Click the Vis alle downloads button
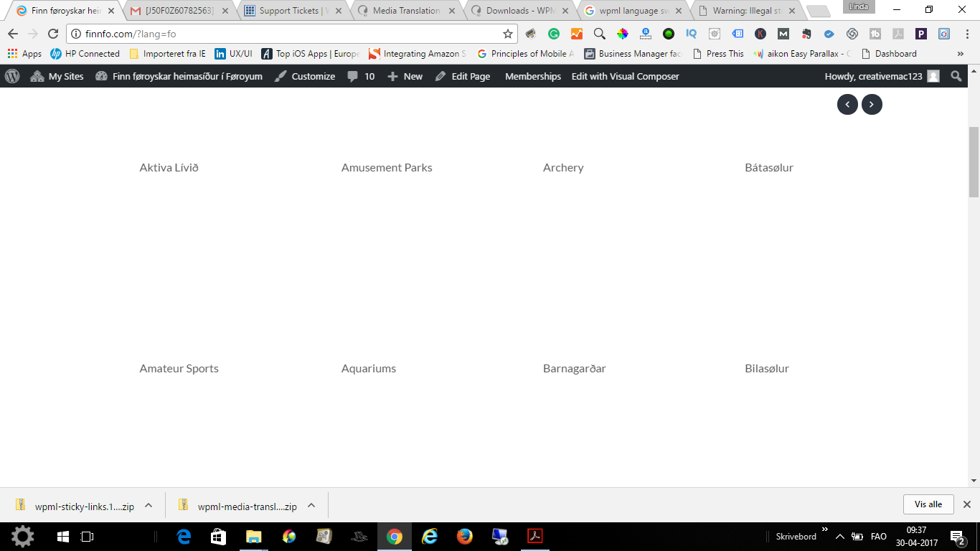Screen dimensions: 980x551 (928, 504)
